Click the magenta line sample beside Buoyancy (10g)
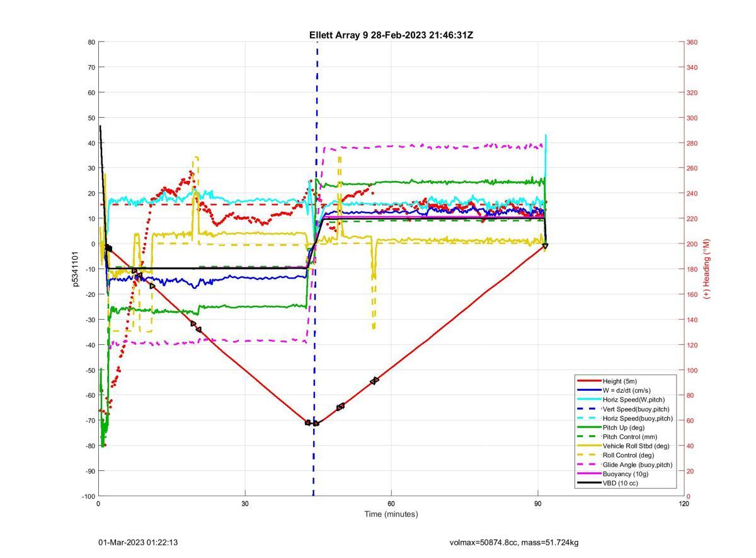Viewport: 756px width, 558px height. [588, 474]
